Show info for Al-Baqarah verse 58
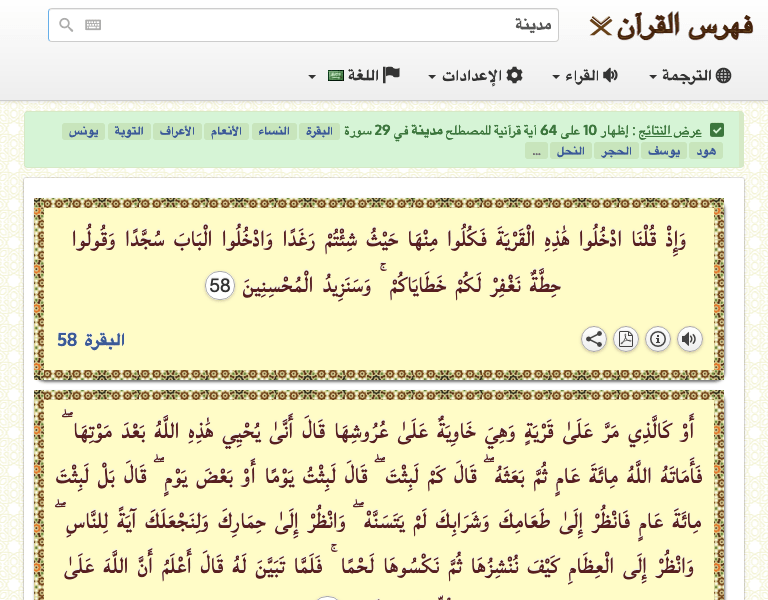This screenshot has height=600, width=768. (x=658, y=339)
